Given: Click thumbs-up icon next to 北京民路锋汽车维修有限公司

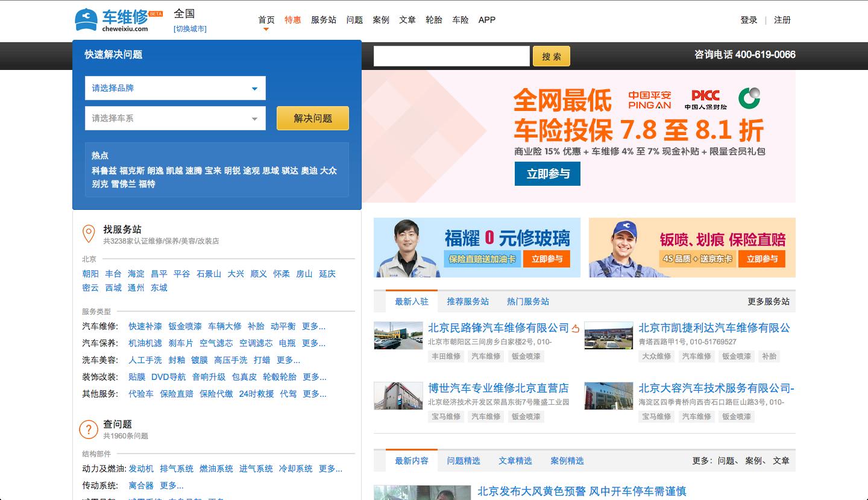Looking at the screenshot, I should pos(575,329).
